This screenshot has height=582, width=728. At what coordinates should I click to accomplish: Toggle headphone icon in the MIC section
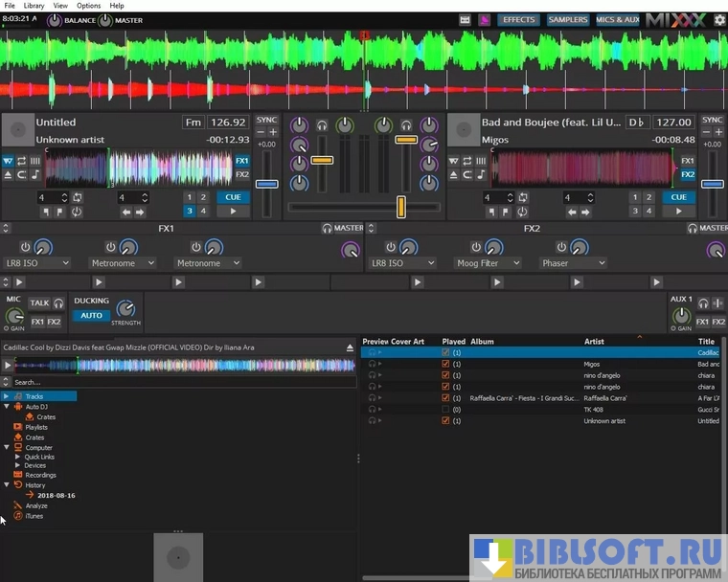pyautogui.click(x=58, y=303)
